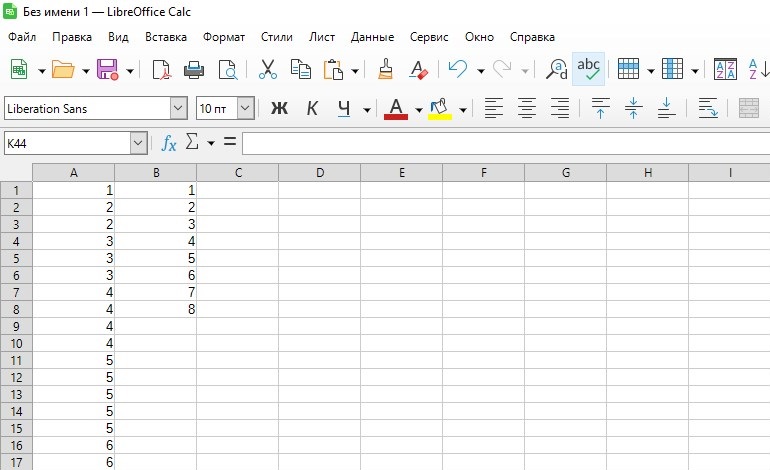Click the Print icon in toolbar
Image resolution: width=770 pixels, height=470 pixels.
pyautogui.click(x=194, y=70)
